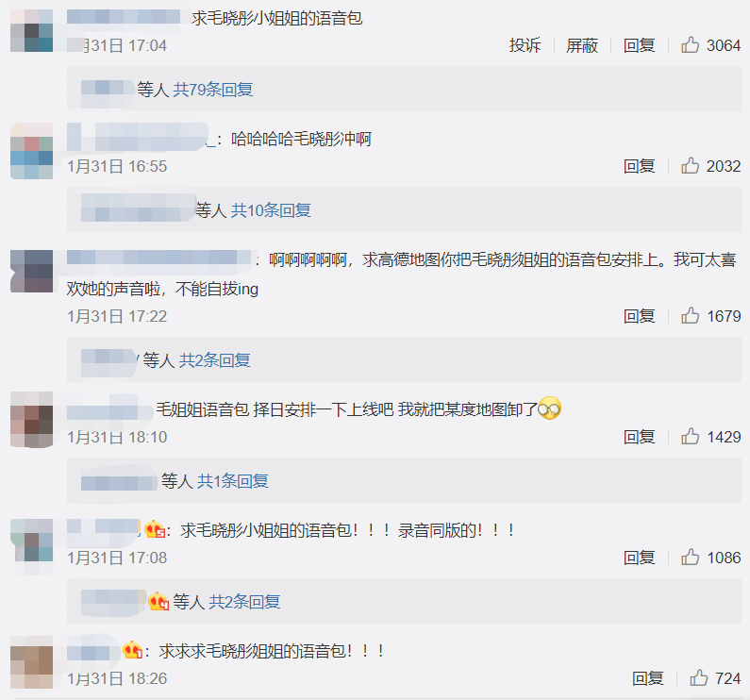The width and height of the screenshot is (750, 700).
Task: Click the crown badge on the 17:08 commenter
Action: click(x=155, y=529)
